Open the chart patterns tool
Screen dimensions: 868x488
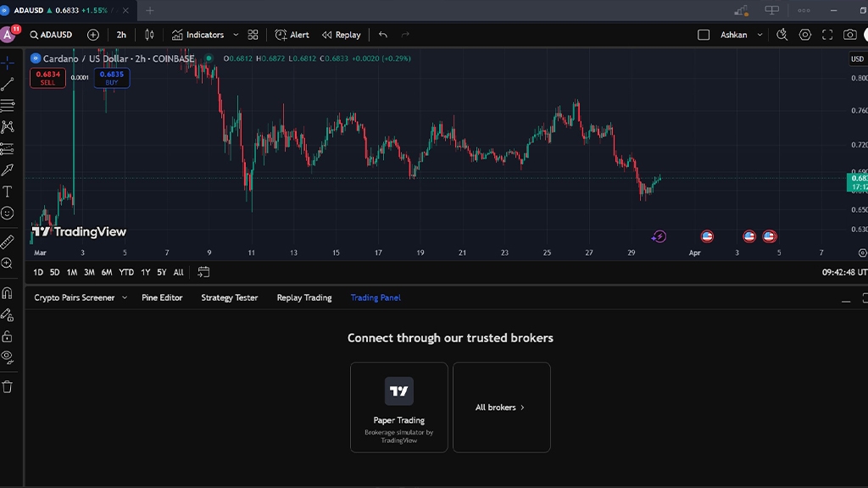pyautogui.click(x=7, y=127)
